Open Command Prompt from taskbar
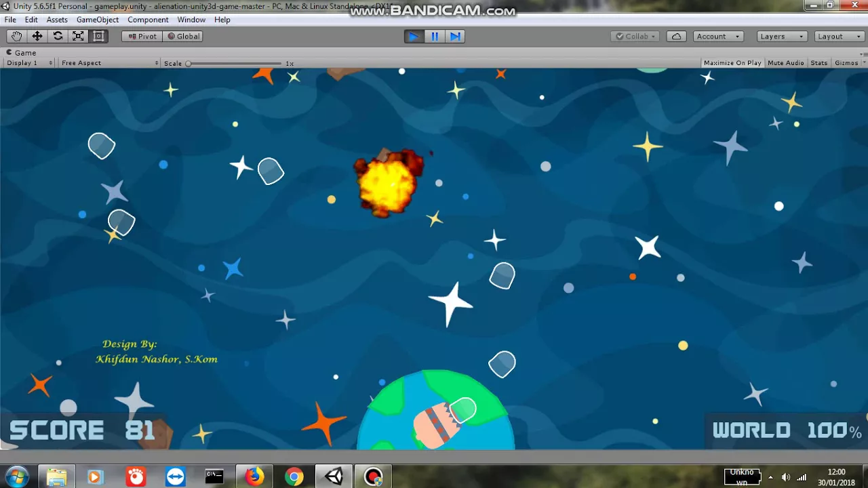The image size is (868, 488). tap(214, 476)
